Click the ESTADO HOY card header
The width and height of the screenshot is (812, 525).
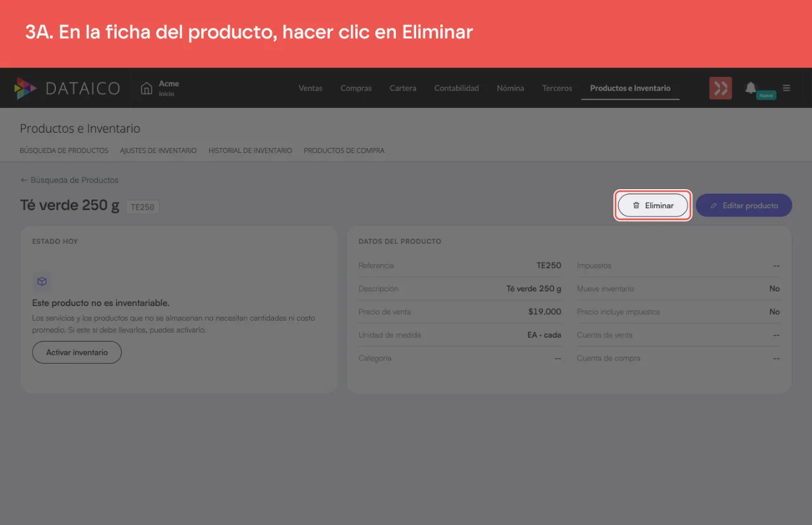point(55,242)
